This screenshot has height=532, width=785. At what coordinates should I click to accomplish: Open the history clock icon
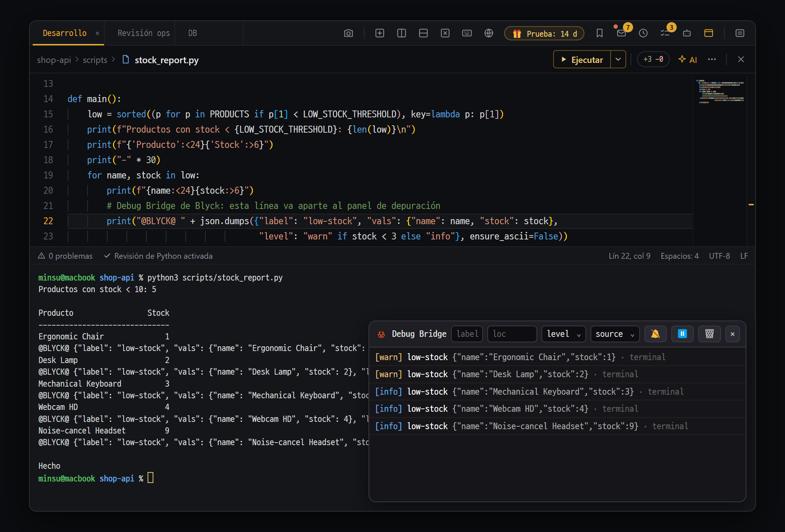643,33
